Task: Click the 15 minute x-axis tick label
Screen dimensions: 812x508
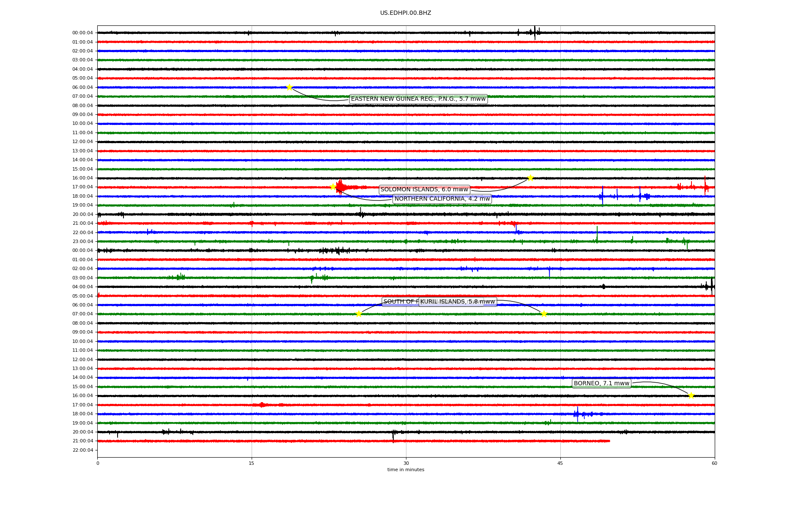Action: (252, 463)
